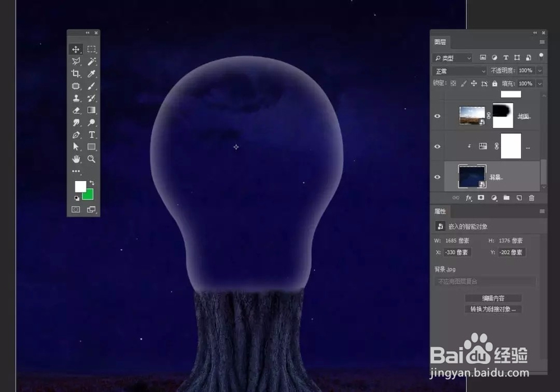Prevent auto-nesting into artboards
This screenshot has height=392, width=560.
(x=484, y=83)
